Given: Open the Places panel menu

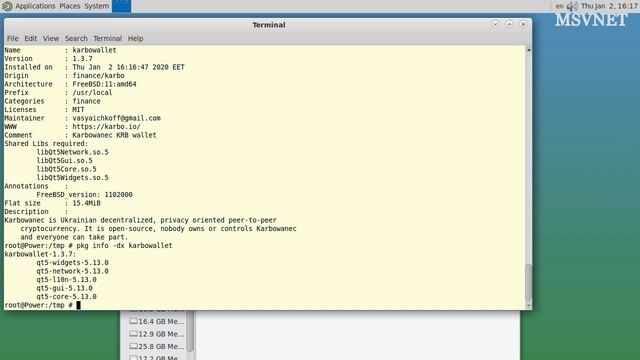Looking at the screenshot, I should coord(70,6).
